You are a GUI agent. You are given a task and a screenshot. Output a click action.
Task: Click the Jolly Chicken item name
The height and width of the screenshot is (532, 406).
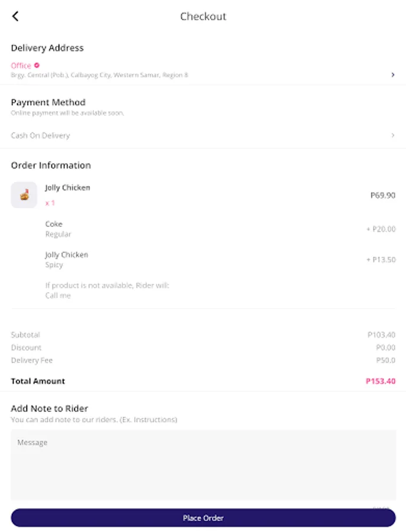click(67, 188)
